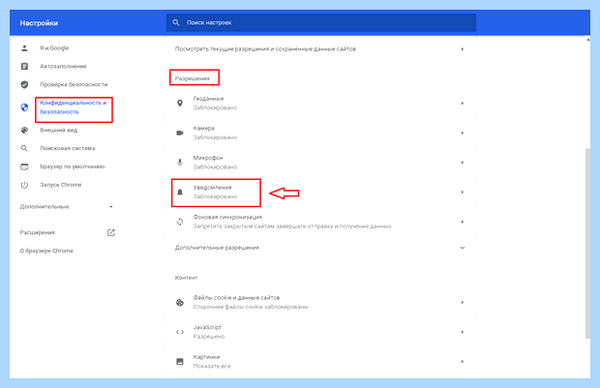Click the microphone icon in permissions list
The image size is (600, 388).
tap(180, 162)
